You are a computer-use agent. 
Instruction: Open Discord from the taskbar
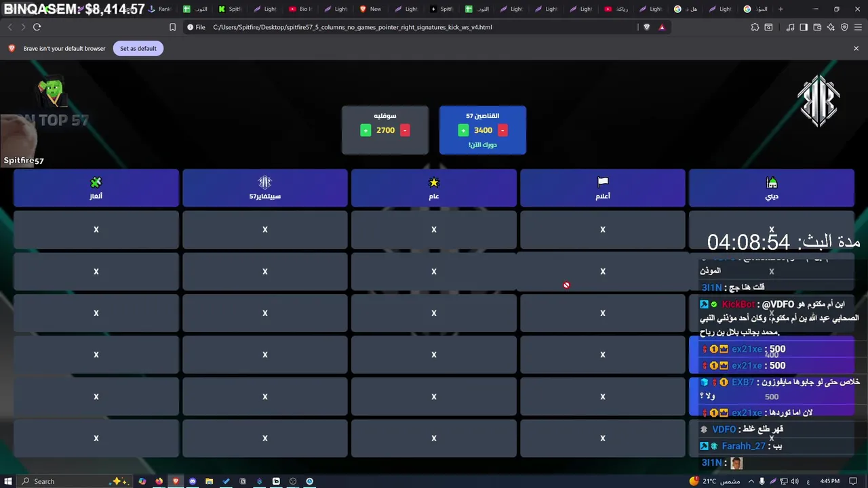pyautogui.click(x=193, y=481)
